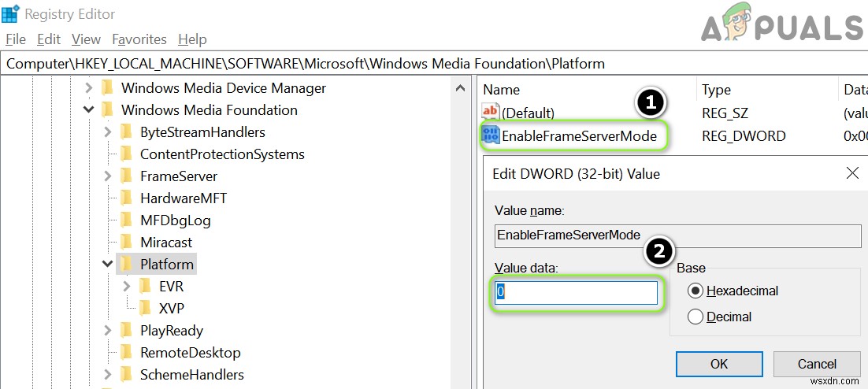Expand the ByteStreamHandlers key
Screen dimensions: 868x389
tap(108, 132)
